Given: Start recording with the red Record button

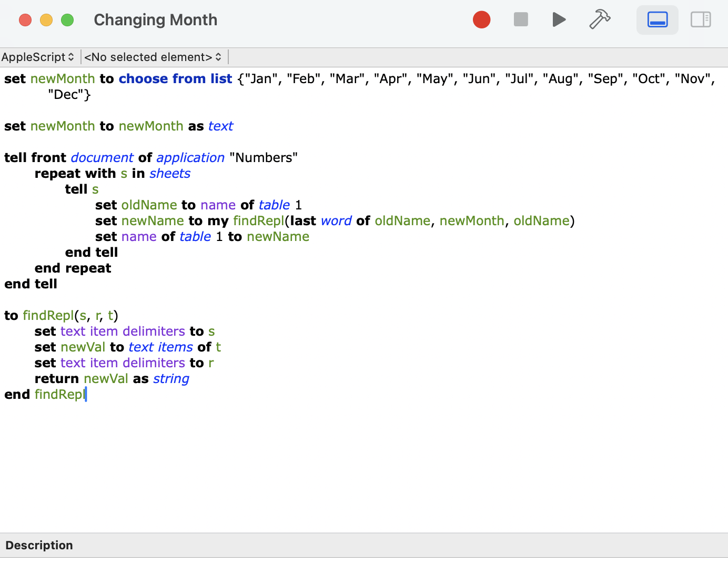Looking at the screenshot, I should tap(481, 20).
